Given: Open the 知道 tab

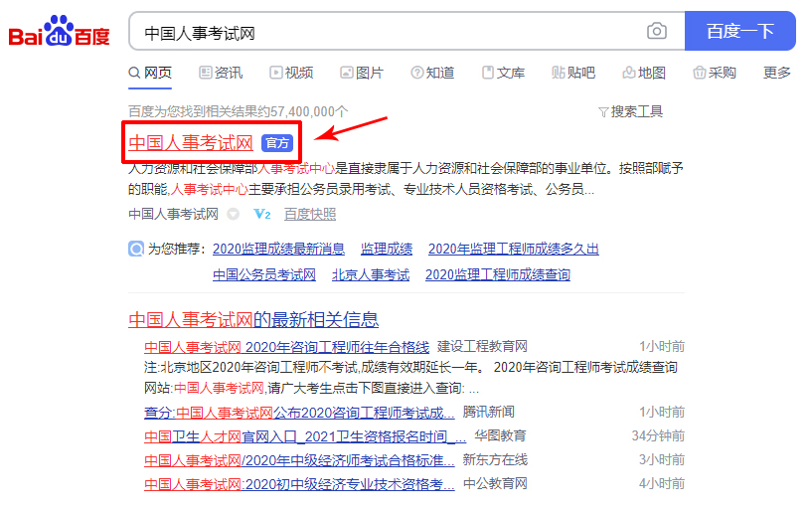Looking at the screenshot, I should point(433,73).
